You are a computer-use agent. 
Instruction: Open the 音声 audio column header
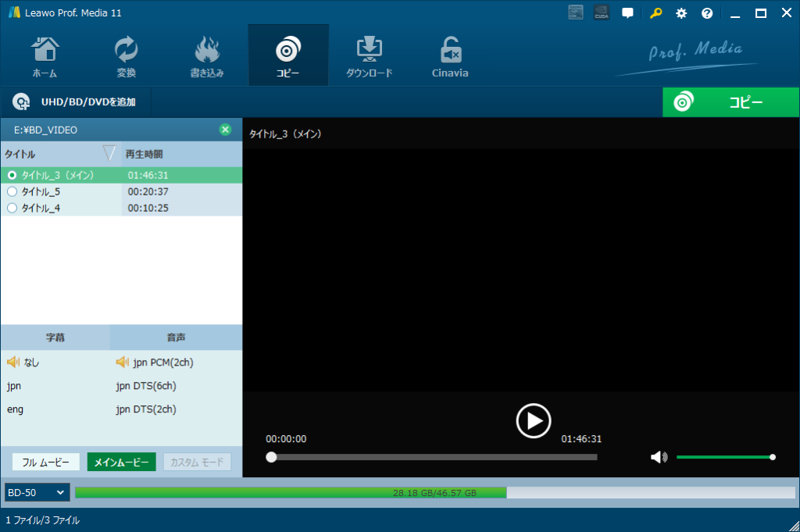(176, 337)
